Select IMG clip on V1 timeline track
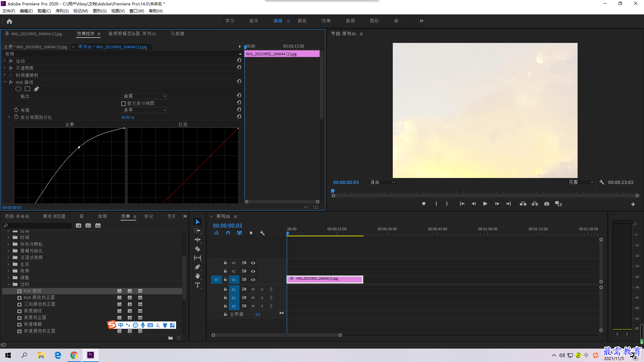644x362 pixels. tap(325, 279)
